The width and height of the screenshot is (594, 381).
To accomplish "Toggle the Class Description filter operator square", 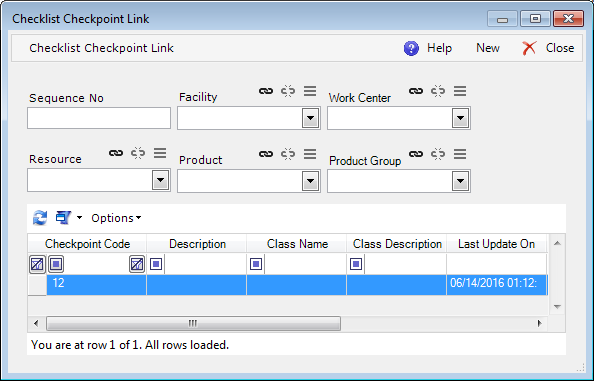I will tap(356, 264).
